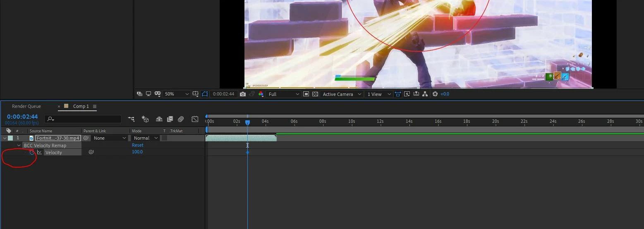Viewport: 644px width, 229px height.
Task: Collapse the BCC Velocity Remap effect
Action: pos(19,146)
